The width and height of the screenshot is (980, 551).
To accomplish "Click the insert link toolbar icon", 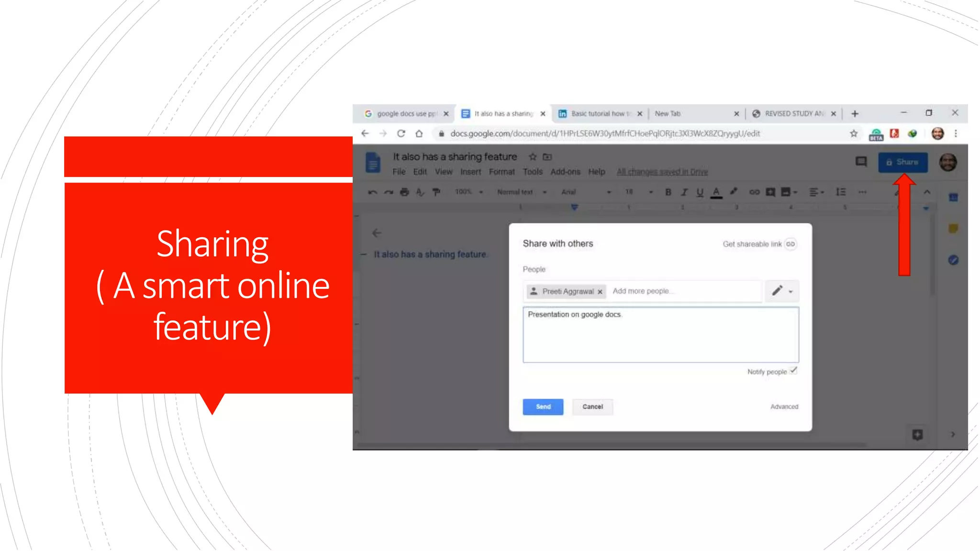I will pos(754,192).
